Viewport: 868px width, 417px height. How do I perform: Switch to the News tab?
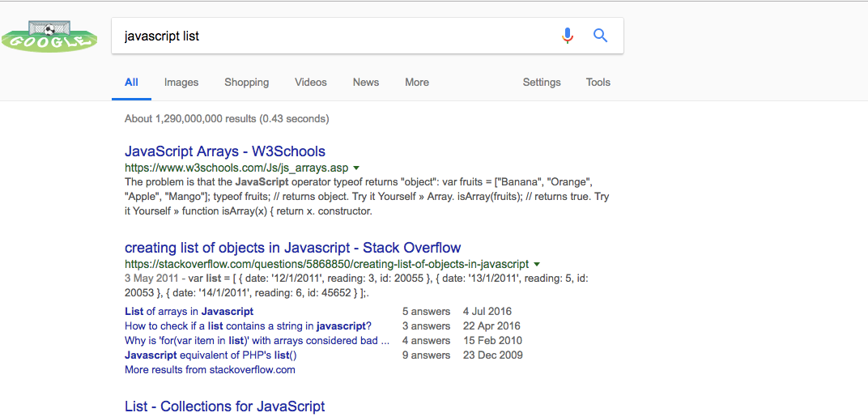366,83
